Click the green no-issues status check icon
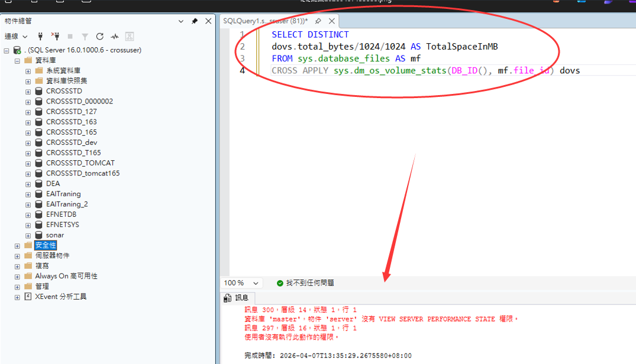The width and height of the screenshot is (636, 364). pos(280,283)
